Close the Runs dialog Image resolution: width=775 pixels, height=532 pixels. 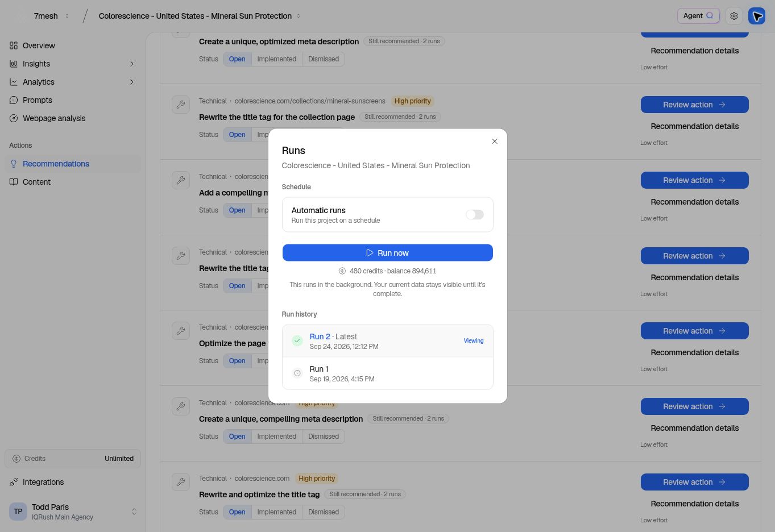[495, 142]
